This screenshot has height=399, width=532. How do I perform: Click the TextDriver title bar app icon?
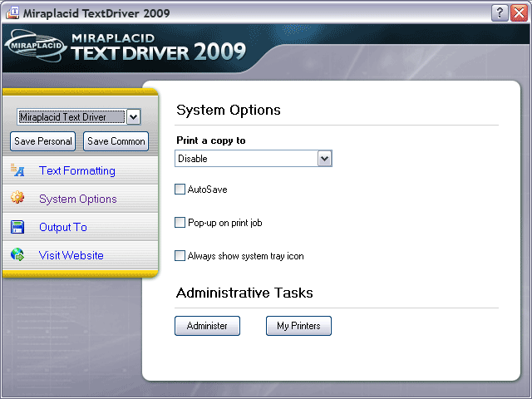pyautogui.click(x=12, y=13)
